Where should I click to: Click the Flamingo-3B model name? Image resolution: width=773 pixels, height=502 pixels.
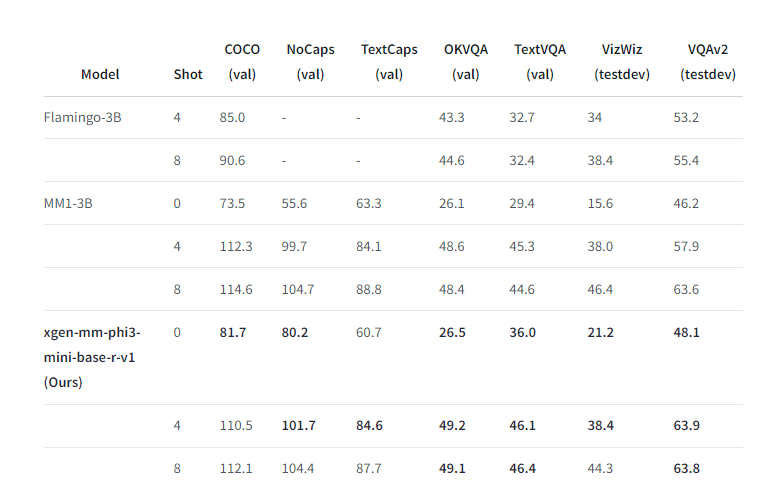[x=83, y=118]
